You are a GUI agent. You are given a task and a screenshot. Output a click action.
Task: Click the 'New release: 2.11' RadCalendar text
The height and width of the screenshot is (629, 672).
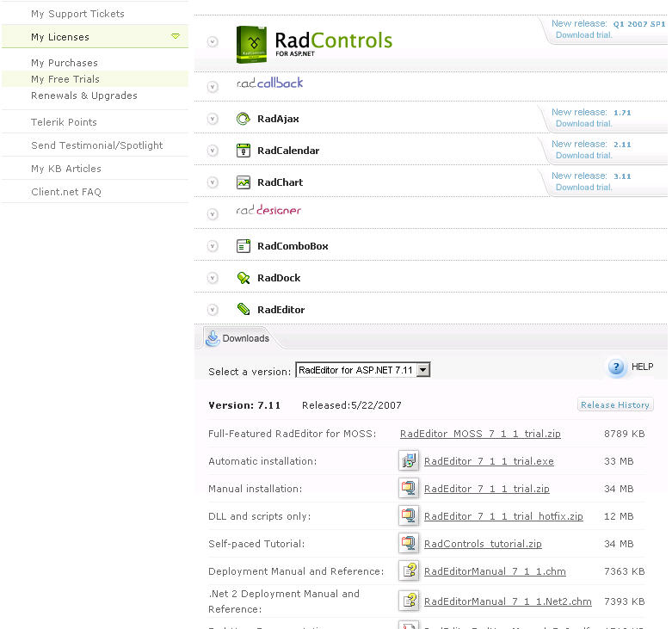591,144
